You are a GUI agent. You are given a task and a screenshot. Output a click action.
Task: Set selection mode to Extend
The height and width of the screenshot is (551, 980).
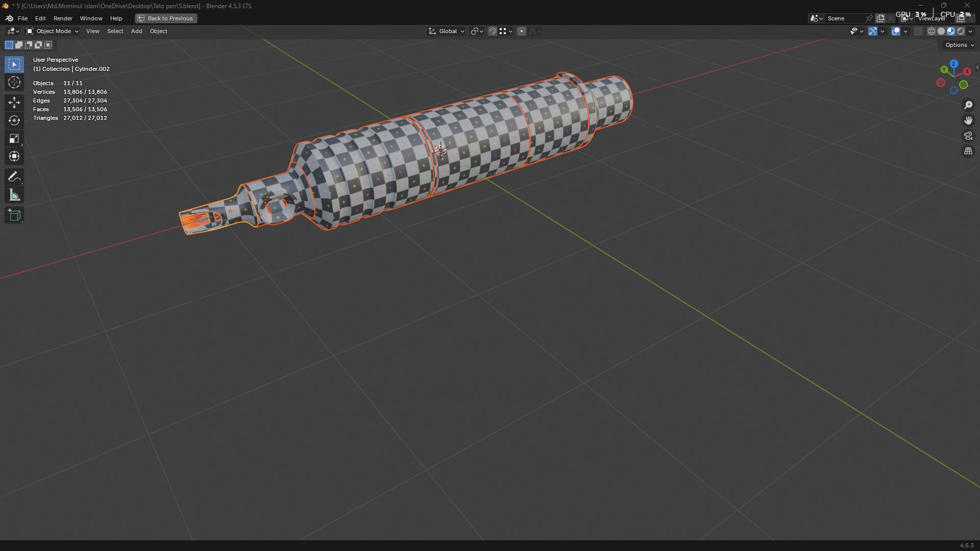[19, 45]
